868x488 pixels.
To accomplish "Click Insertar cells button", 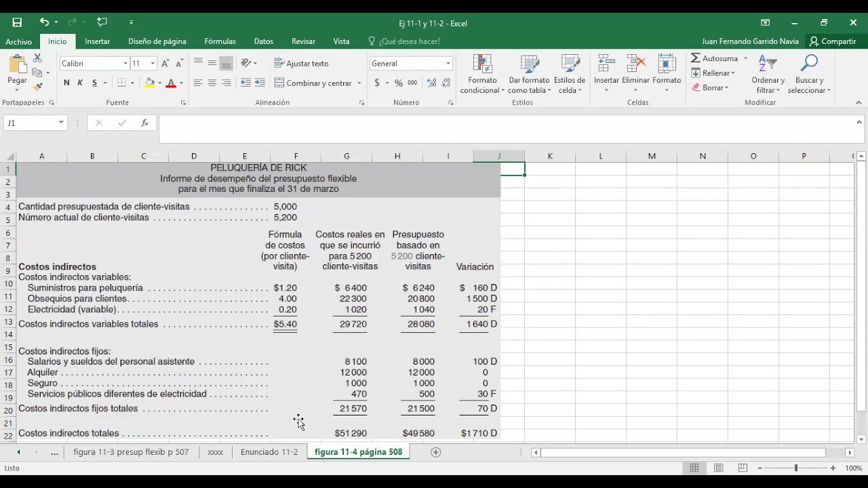I will click(x=606, y=75).
